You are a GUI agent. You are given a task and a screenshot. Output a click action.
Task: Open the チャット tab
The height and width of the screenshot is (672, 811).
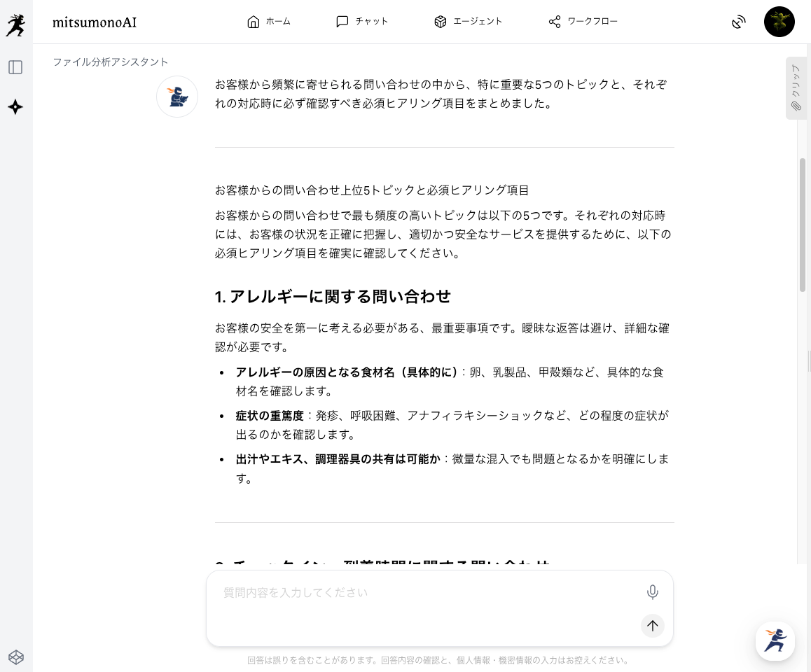pos(362,22)
